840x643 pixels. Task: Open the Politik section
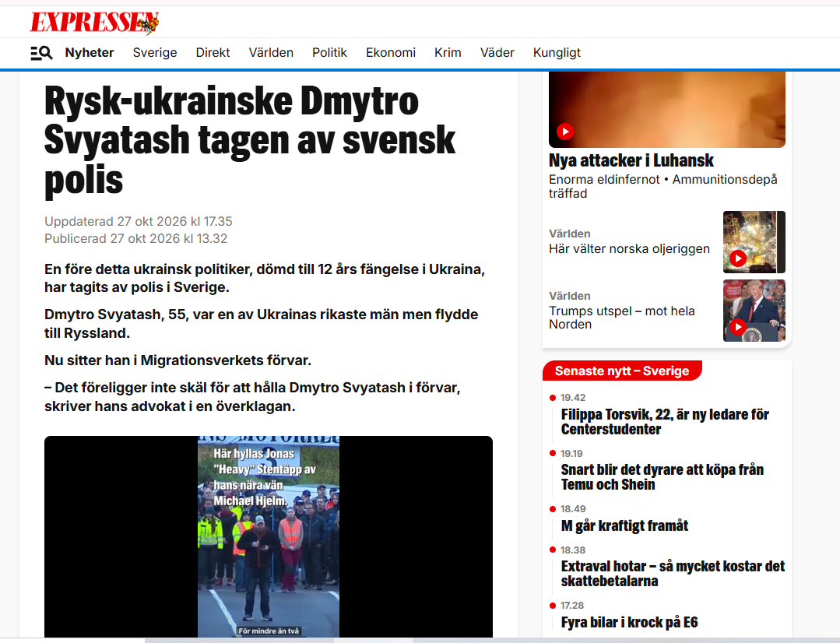tap(329, 52)
